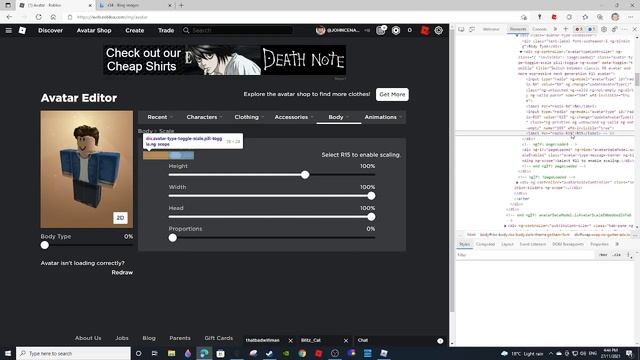The height and width of the screenshot is (360, 640).
Task: Reload the page with refresh icon
Action: click(38, 17)
